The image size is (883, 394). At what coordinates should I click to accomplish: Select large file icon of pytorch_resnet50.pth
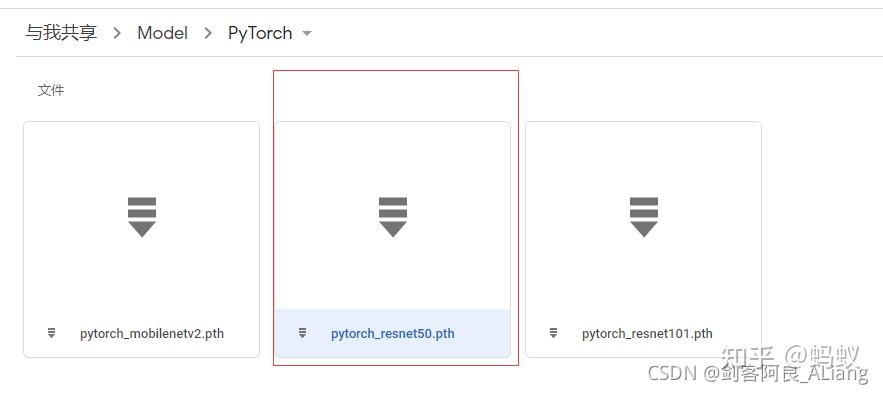tap(393, 217)
